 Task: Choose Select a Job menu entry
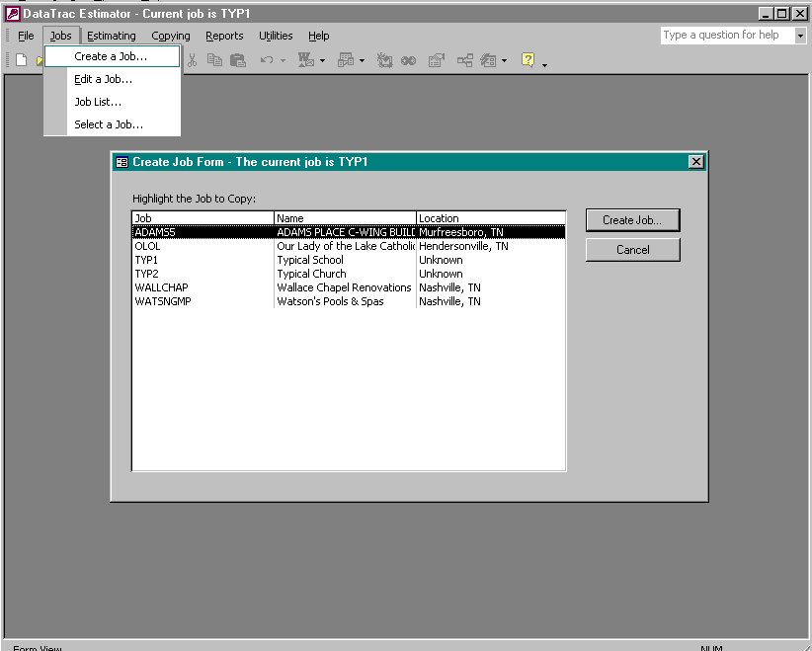click(x=113, y=124)
